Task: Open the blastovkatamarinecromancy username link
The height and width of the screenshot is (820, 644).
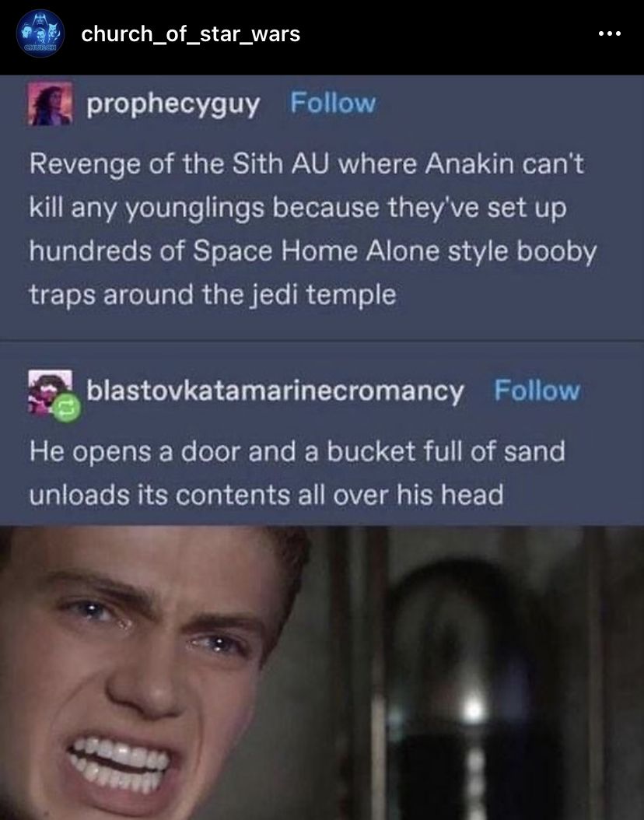Action: (x=275, y=391)
